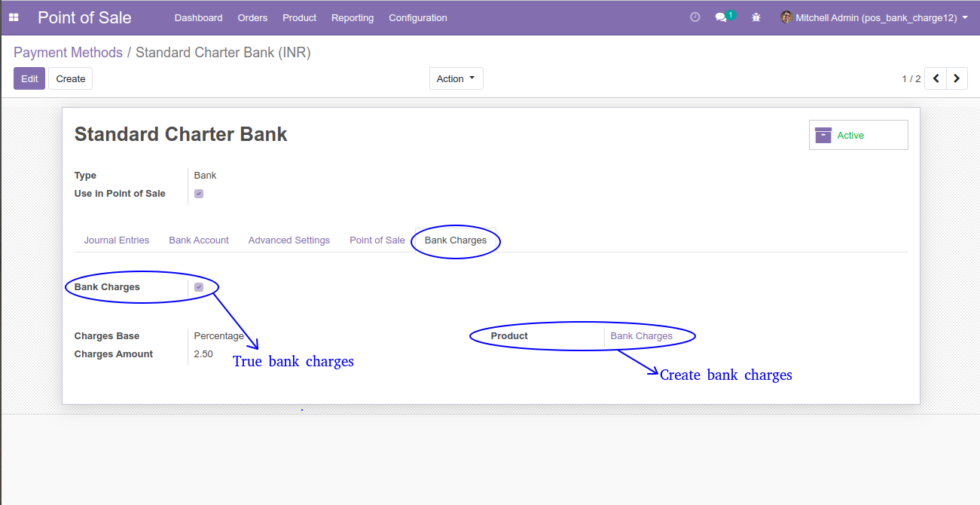980x505 pixels.
Task: Open the Product menu
Action: [299, 17]
